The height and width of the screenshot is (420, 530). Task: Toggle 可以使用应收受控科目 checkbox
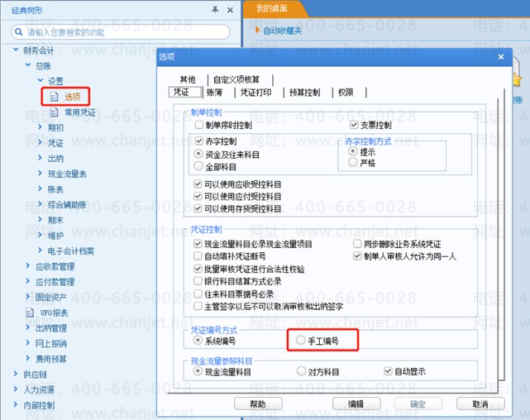tap(198, 184)
